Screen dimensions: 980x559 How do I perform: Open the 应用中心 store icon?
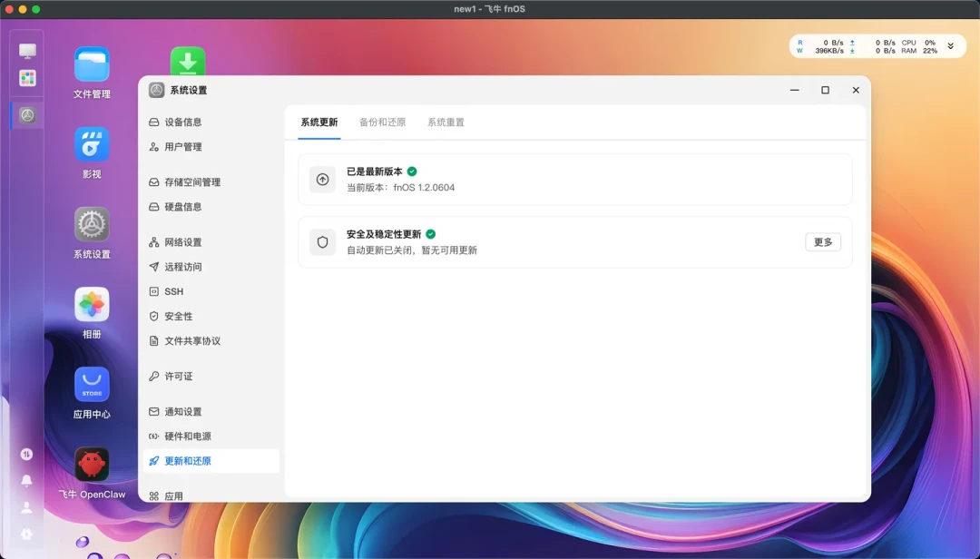coord(92,385)
